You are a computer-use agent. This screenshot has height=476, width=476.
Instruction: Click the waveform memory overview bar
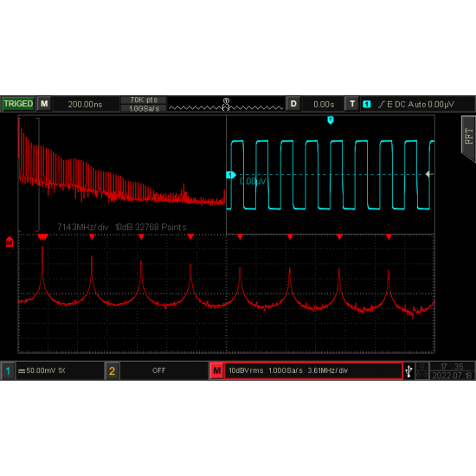pyautogui.click(x=226, y=104)
